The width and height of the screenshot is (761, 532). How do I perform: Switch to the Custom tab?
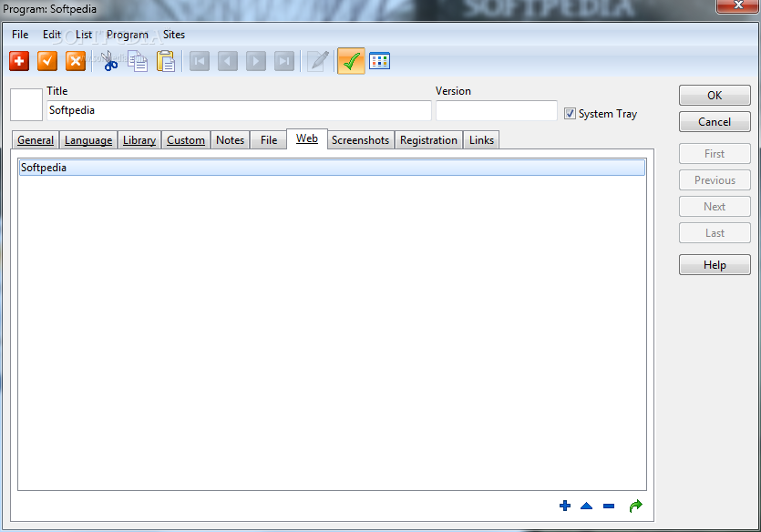(x=186, y=140)
